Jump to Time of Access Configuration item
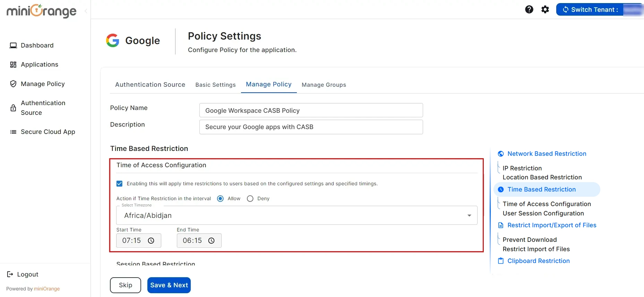The image size is (644, 297). point(547,204)
